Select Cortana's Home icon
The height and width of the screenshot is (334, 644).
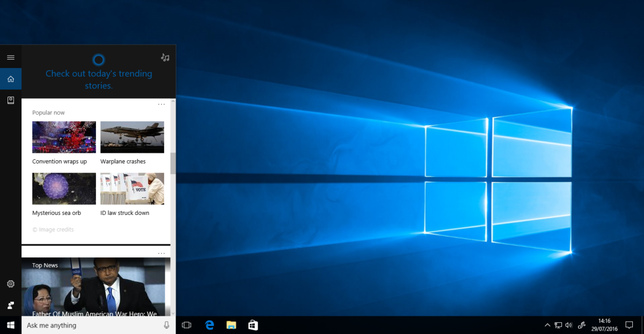point(11,79)
